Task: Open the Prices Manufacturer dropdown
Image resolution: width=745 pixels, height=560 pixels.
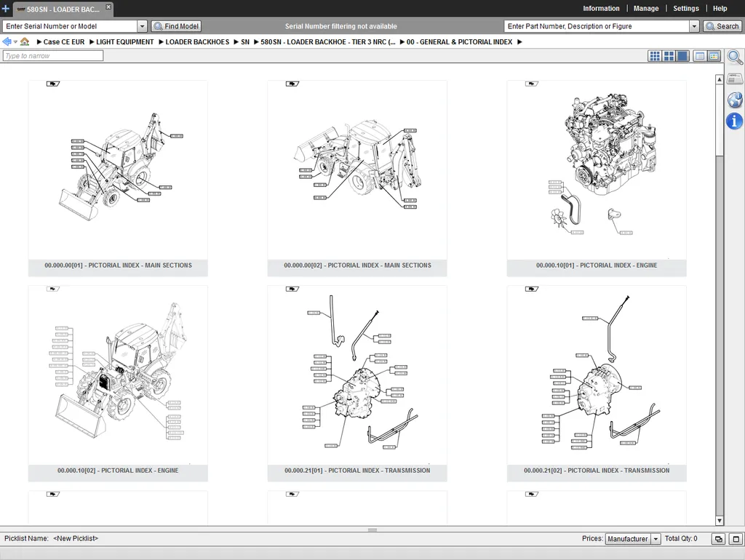Action: 632,539
